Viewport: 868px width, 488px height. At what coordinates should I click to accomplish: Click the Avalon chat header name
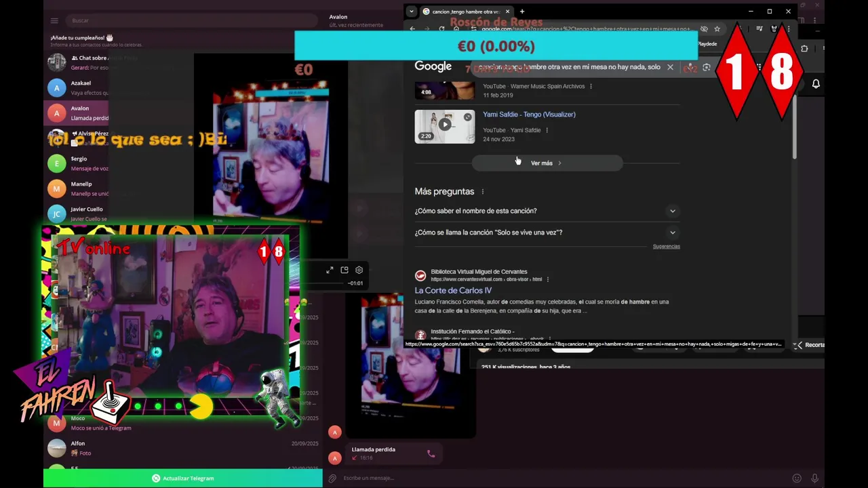pos(338,17)
